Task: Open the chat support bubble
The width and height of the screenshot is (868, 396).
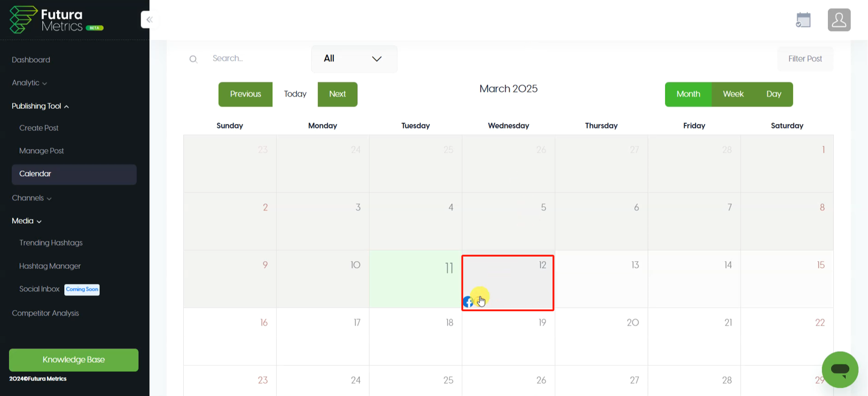Action: point(840,369)
